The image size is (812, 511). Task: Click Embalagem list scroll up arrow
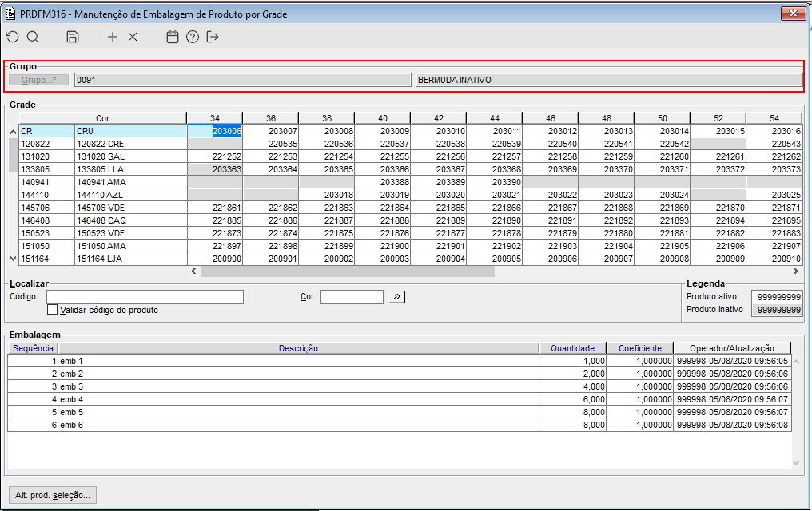pyautogui.click(x=797, y=362)
